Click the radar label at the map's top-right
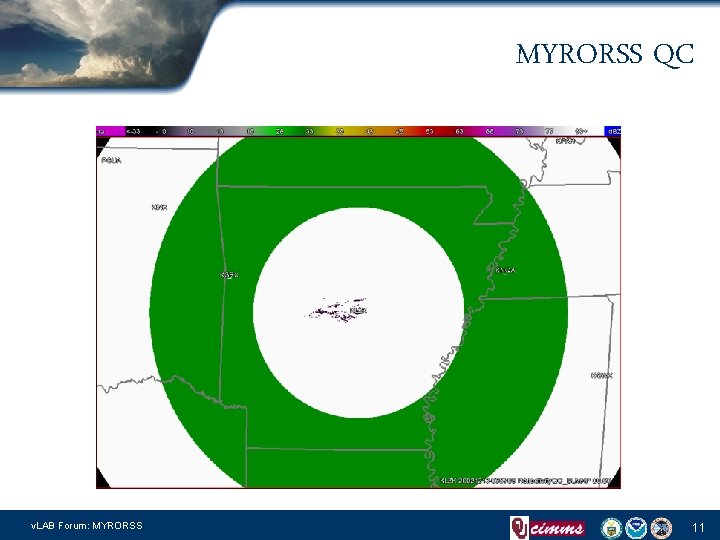This screenshot has height=540, width=720. click(565, 141)
